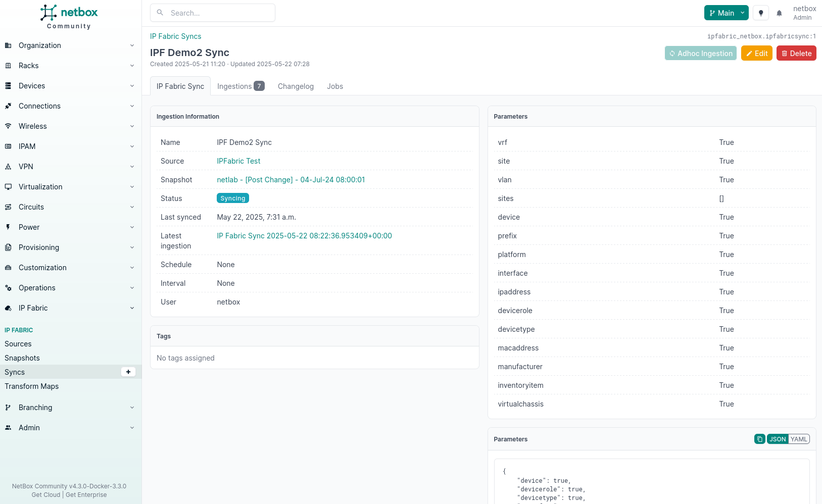Click the Get Cloud footer link
Viewport: 822px width, 504px height.
(x=45, y=495)
